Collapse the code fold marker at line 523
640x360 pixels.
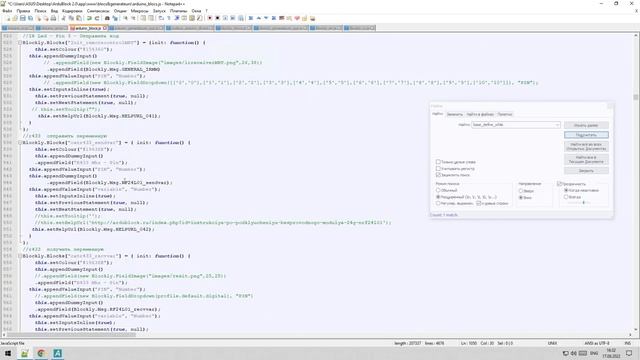point(20,42)
